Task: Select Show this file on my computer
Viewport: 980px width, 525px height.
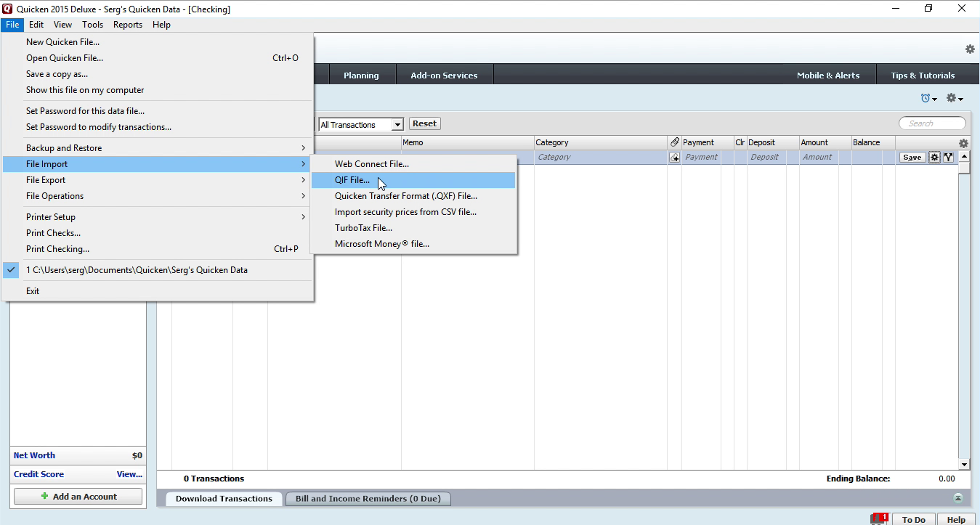Action: coord(158,90)
